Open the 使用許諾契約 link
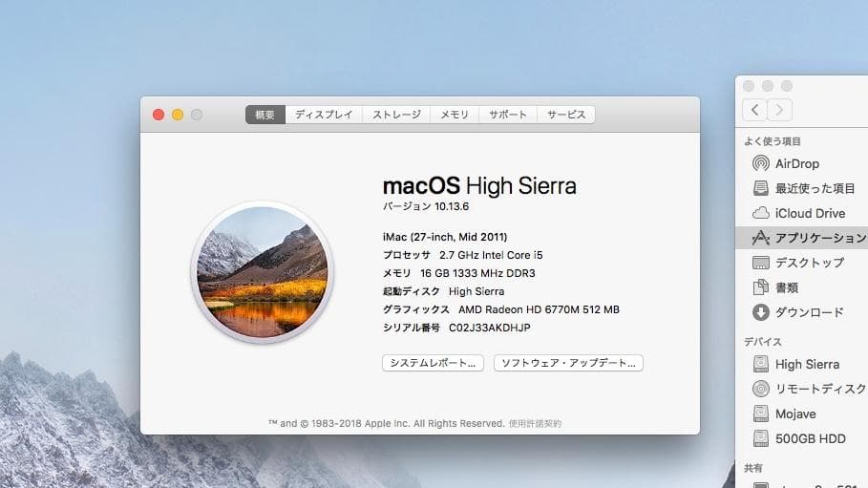This screenshot has height=488, width=868. point(535,424)
